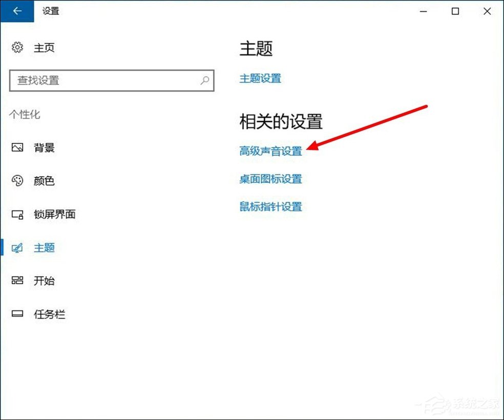
Task: Open the 鼠标指针设置 link
Action: coord(270,206)
